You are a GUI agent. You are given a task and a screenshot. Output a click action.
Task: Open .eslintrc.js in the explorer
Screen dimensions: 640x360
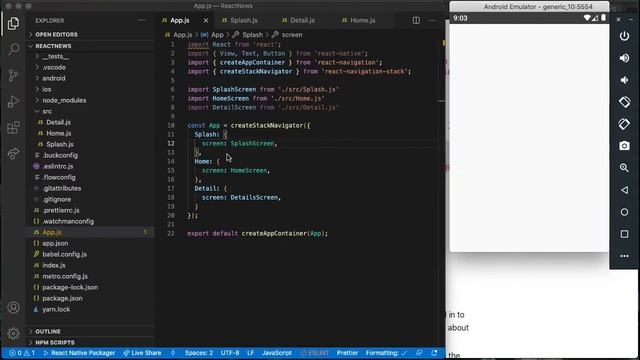click(58, 167)
